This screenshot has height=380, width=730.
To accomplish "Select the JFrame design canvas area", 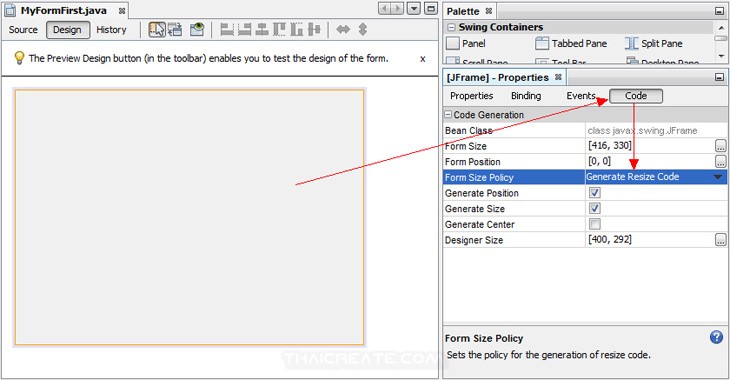I will tap(189, 217).
